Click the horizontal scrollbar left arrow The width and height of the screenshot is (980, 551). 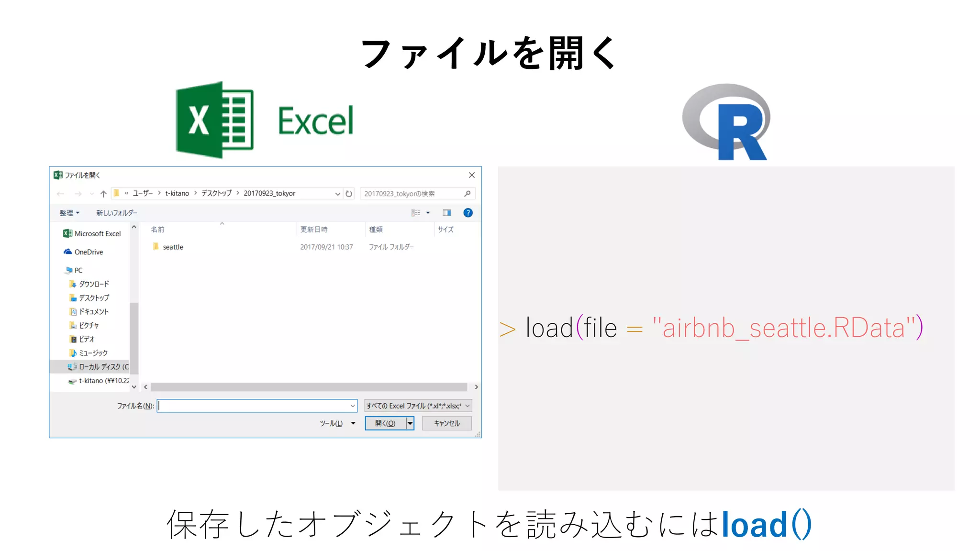[145, 387]
